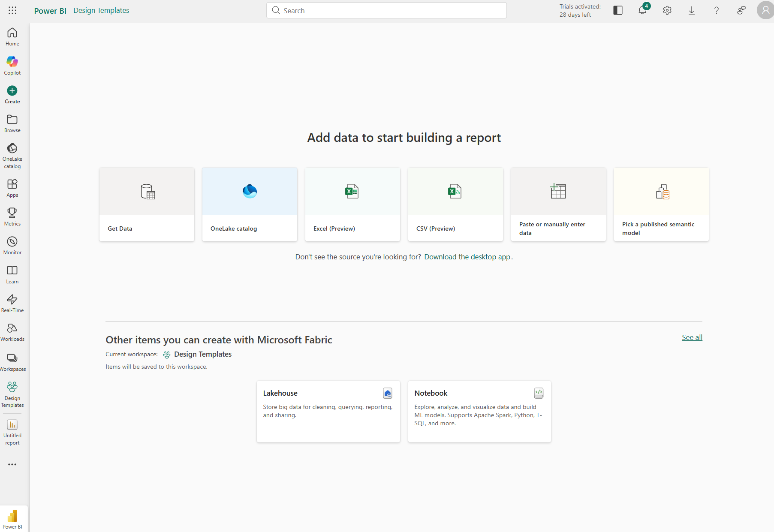Open Browse in the left navigation
Image resolution: width=774 pixels, height=532 pixels.
[12, 123]
